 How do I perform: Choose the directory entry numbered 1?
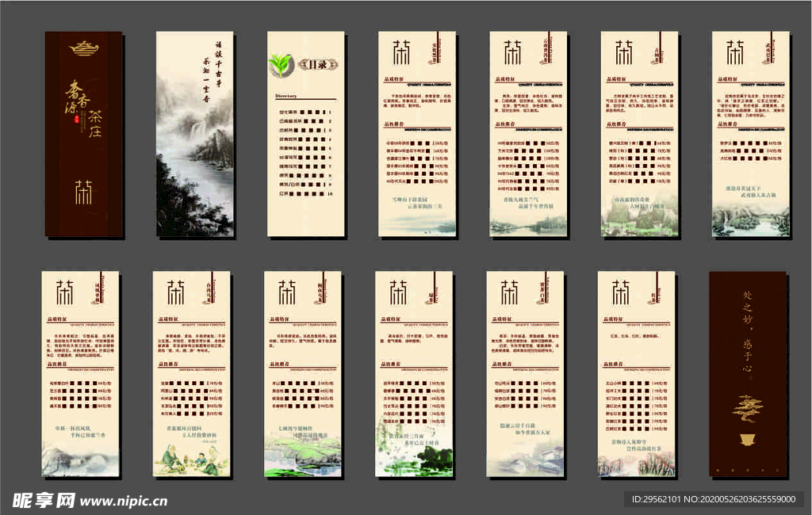coord(305,112)
